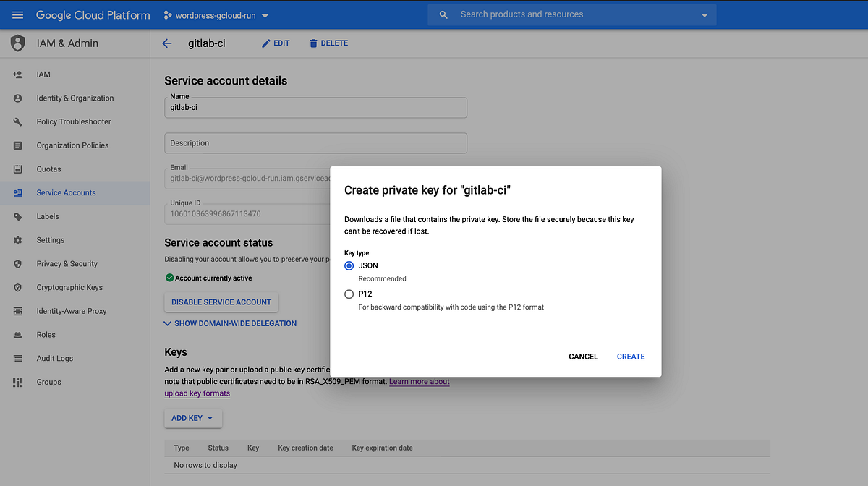The height and width of the screenshot is (486, 868).
Task: Click the IAM & Admin shield icon
Action: pos(18,43)
